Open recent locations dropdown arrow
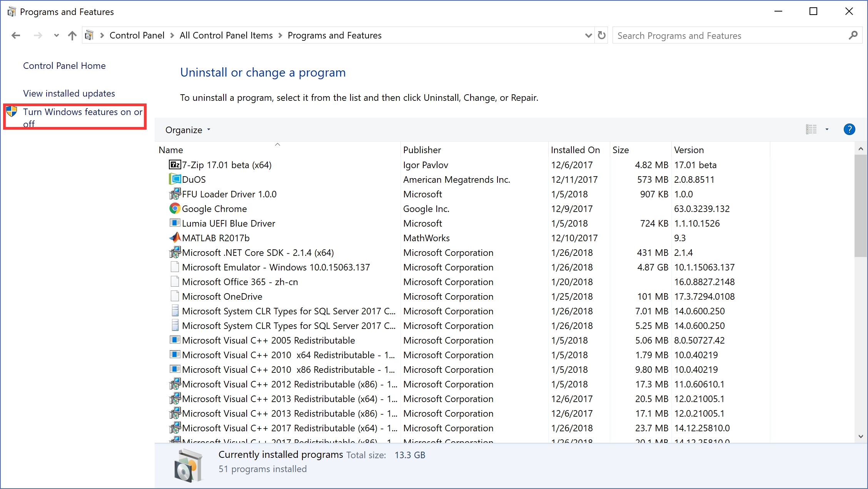The height and width of the screenshot is (489, 868). pos(56,35)
